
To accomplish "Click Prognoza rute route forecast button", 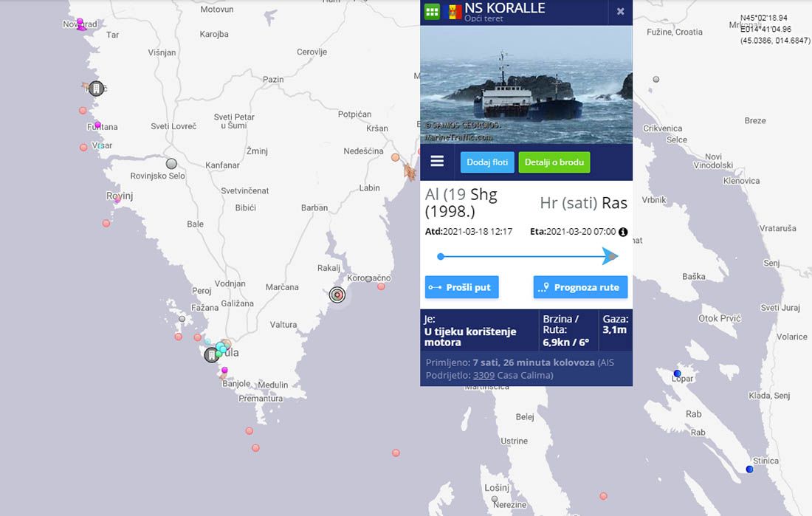I will [580, 287].
